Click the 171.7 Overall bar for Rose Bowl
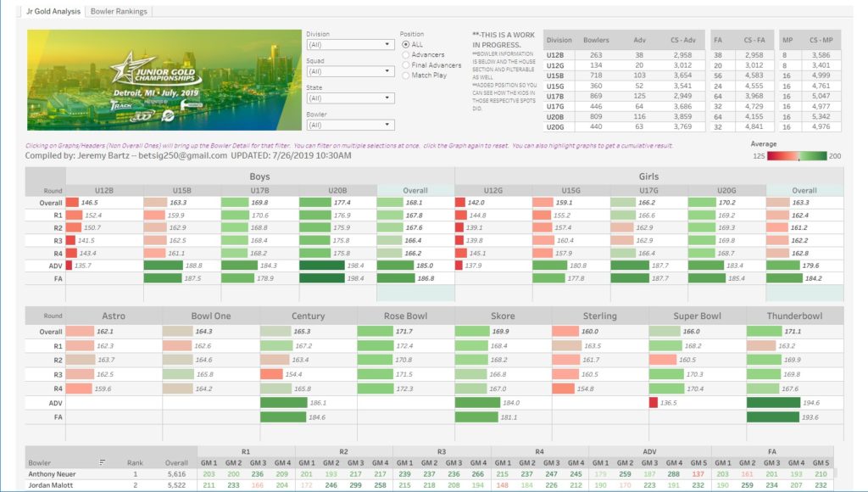Image resolution: width=868 pixels, height=492 pixels. (x=376, y=332)
